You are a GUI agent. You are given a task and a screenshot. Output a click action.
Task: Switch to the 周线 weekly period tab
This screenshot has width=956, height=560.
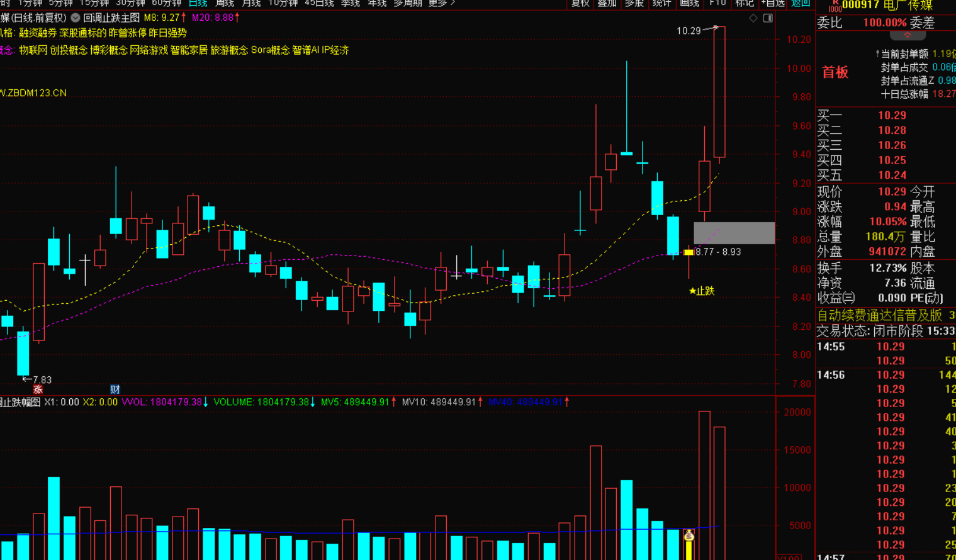[x=225, y=3]
